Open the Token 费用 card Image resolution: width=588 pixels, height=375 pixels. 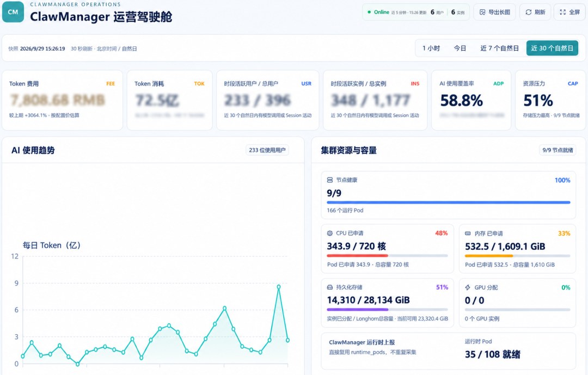(x=62, y=100)
